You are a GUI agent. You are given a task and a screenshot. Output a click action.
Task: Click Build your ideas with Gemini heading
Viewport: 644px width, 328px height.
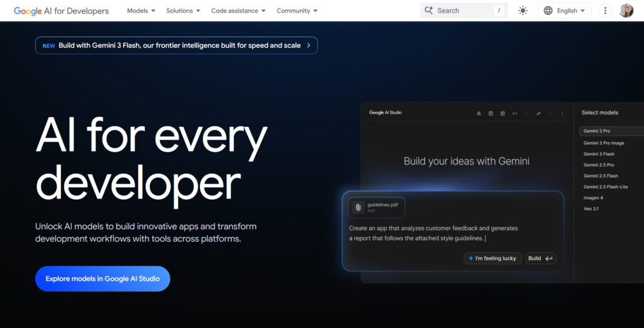click(x=467, y=161)
